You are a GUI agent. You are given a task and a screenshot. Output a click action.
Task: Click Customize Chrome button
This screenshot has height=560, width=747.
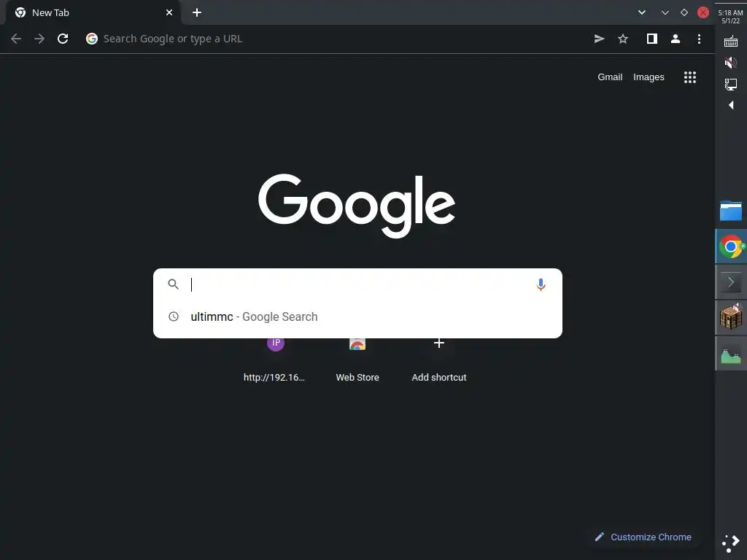tap(643, 537)
